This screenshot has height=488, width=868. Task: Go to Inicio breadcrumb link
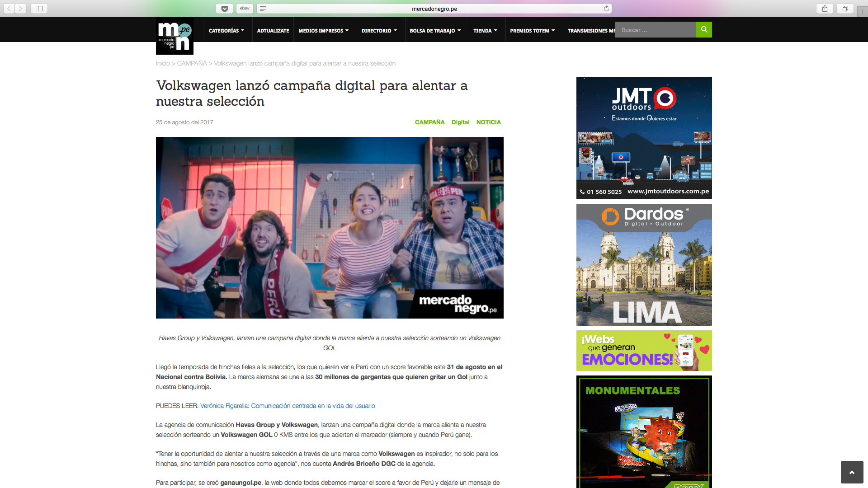163,63
